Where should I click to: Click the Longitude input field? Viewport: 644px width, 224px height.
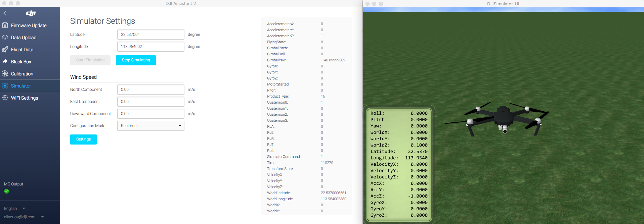point(151,47)
